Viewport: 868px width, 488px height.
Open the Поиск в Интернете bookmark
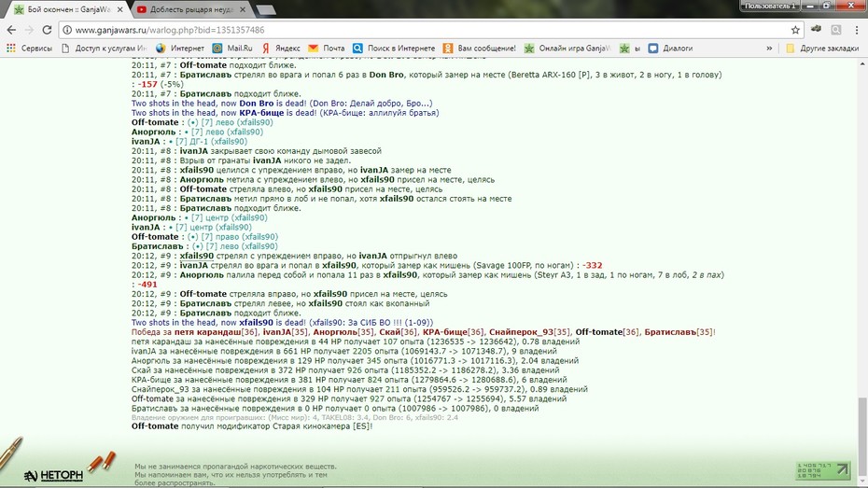(x=394, y=49)
